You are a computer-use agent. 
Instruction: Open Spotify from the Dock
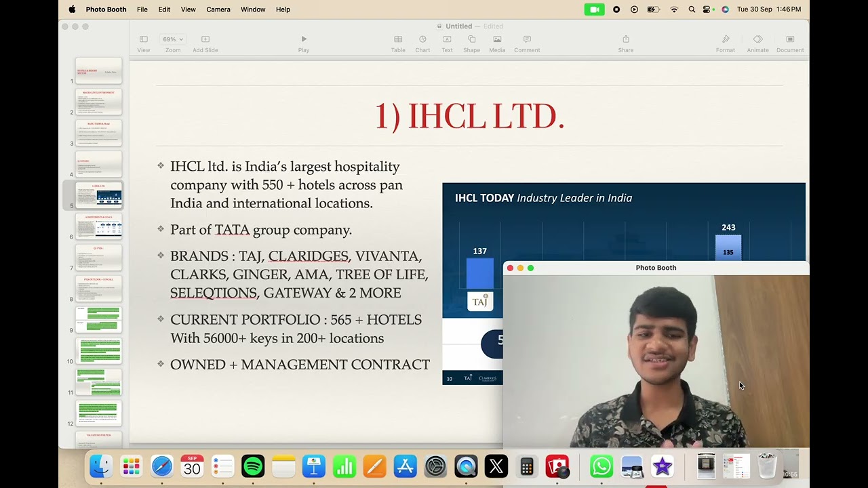click(253, 466)
